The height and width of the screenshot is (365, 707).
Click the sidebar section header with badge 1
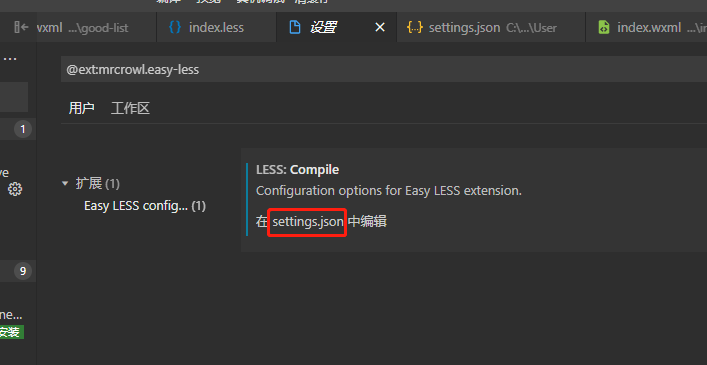[x=18, y=129]
